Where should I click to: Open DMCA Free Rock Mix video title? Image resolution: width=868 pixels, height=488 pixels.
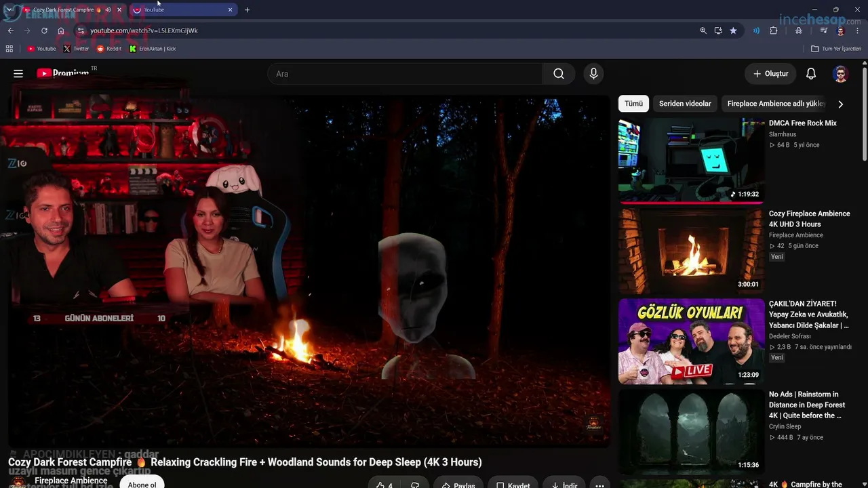click(803, 123)
